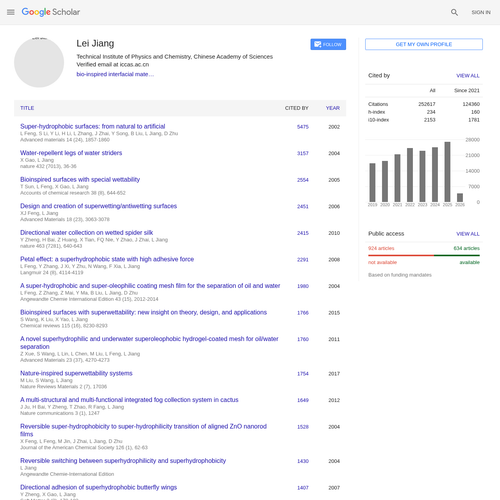Click the 2022 citations bar
This screenshot has height=500, width=500.
coord(410,175)
